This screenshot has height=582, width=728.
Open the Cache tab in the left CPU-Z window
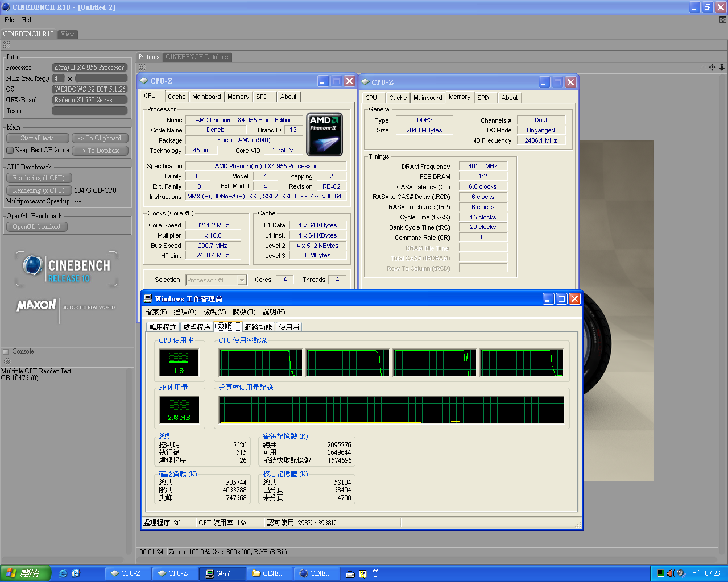coord(176,97)
